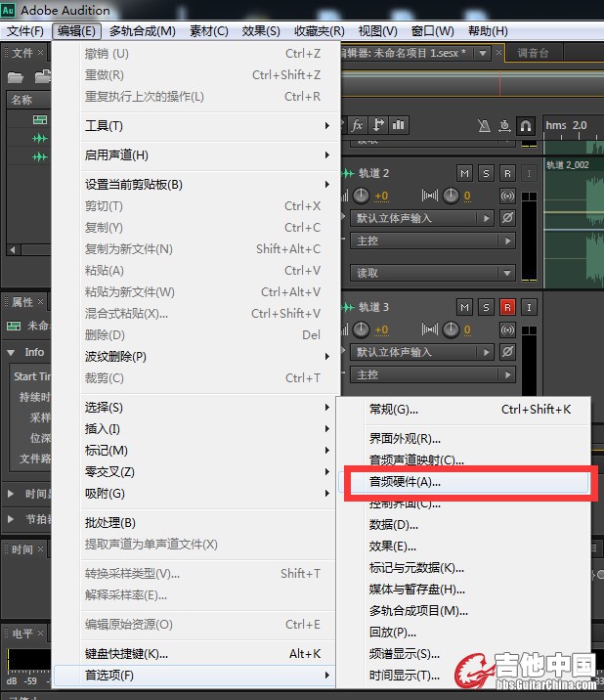
Task: Show the EQ view bars icon
Action: (398, 125)
